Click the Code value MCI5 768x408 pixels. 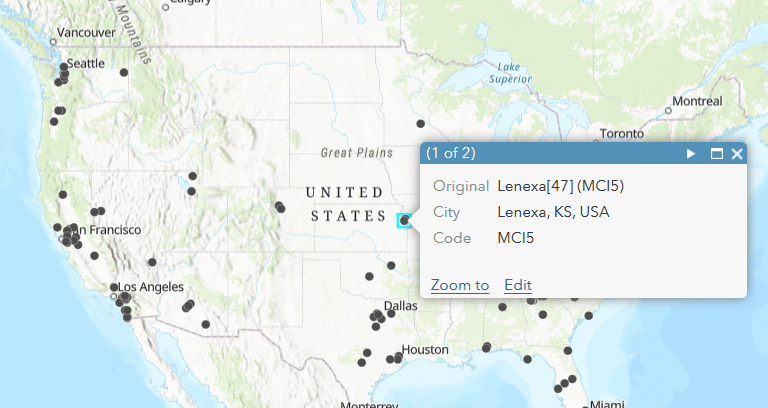(515, 238)
